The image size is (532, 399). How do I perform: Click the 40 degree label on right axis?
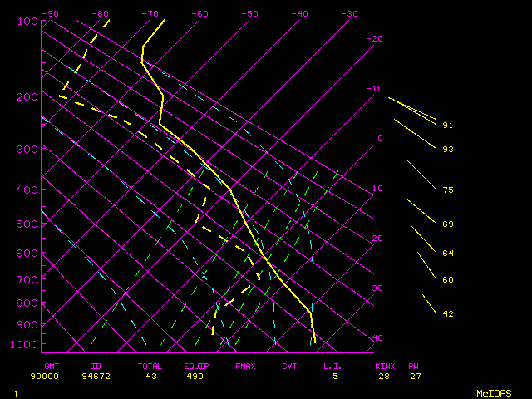(378, 338)
